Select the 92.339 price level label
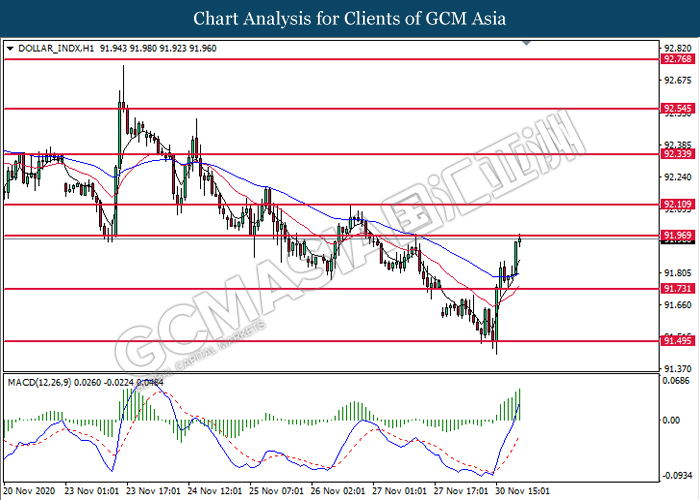 (678, 154)
